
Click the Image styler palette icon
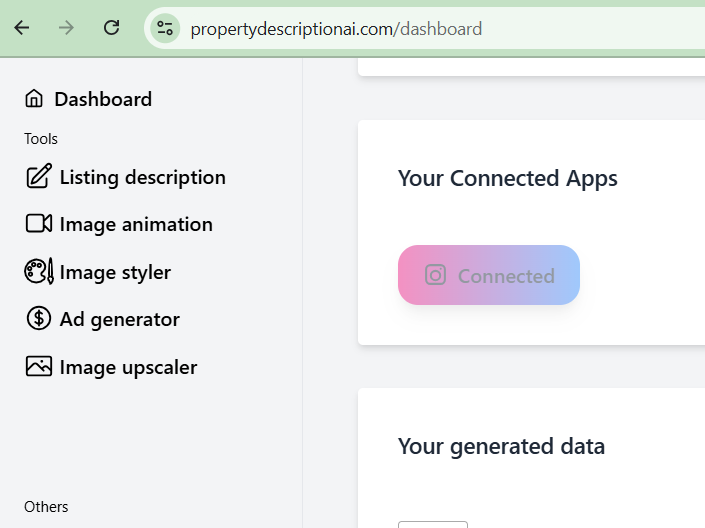point(38,272)
